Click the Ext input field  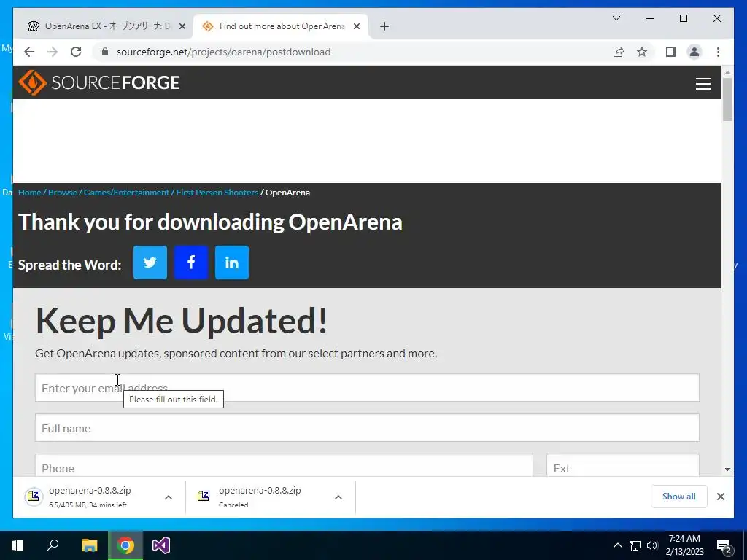pos(623,466)
